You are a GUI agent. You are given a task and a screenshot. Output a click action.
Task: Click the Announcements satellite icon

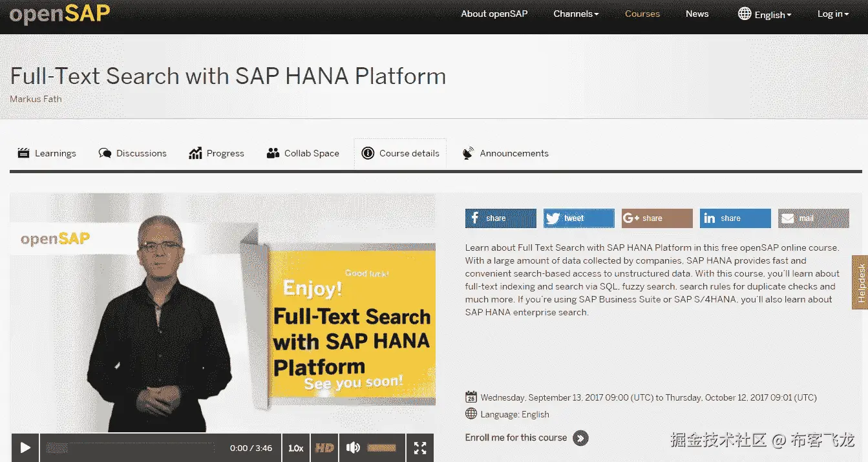(x=469, y=153)
